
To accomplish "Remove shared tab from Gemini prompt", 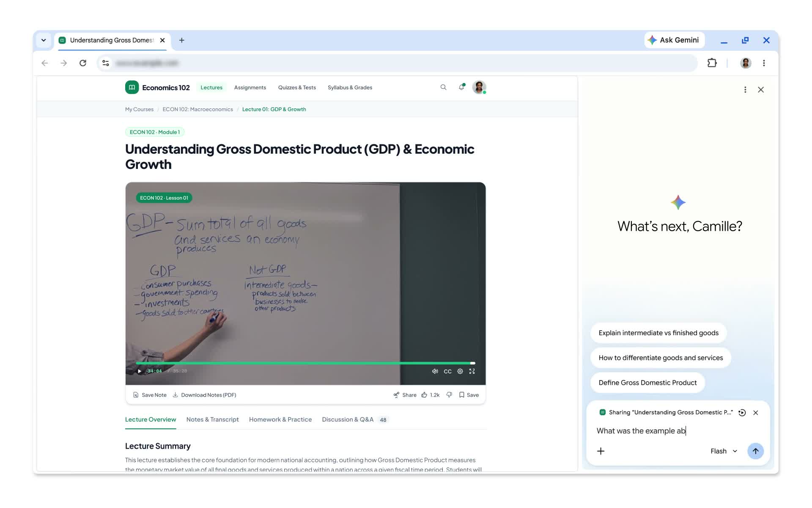I will click(x=756, y=413).
